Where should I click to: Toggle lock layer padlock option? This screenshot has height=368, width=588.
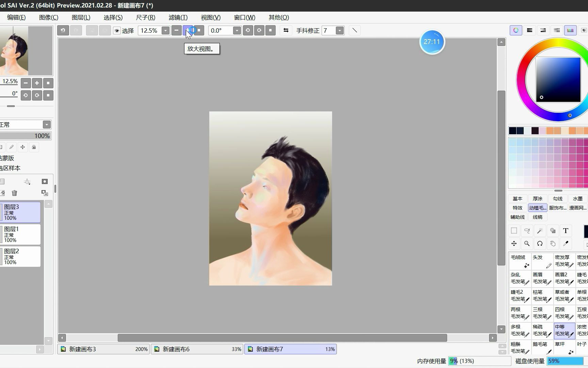(x=34, y=147)
